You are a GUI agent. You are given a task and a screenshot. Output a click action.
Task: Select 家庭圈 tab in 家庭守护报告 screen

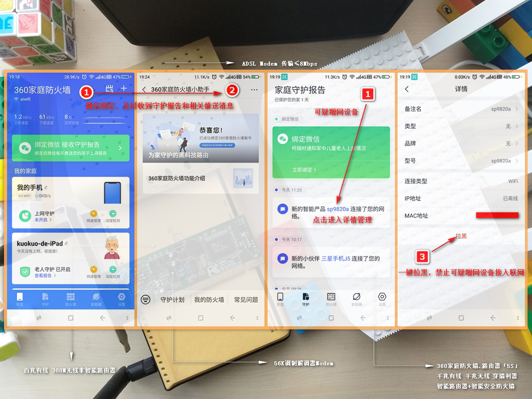(x=356, y=300)
